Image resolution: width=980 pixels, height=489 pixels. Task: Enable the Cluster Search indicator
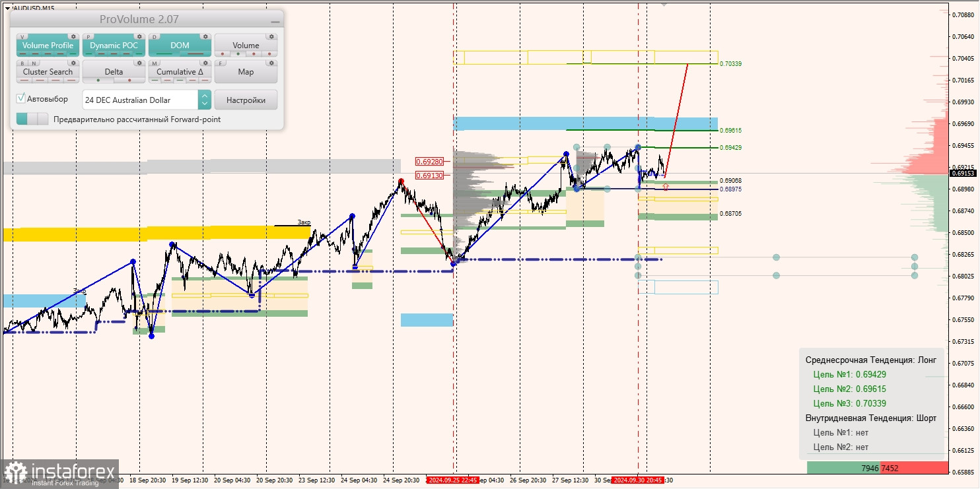click(x=48, y=72)
